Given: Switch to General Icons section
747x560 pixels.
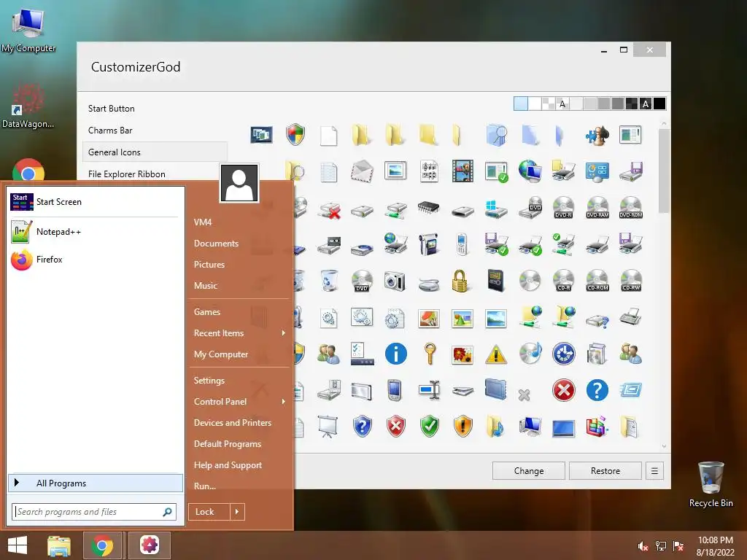Looking at the screenshot, I should (x=155, y=152).
